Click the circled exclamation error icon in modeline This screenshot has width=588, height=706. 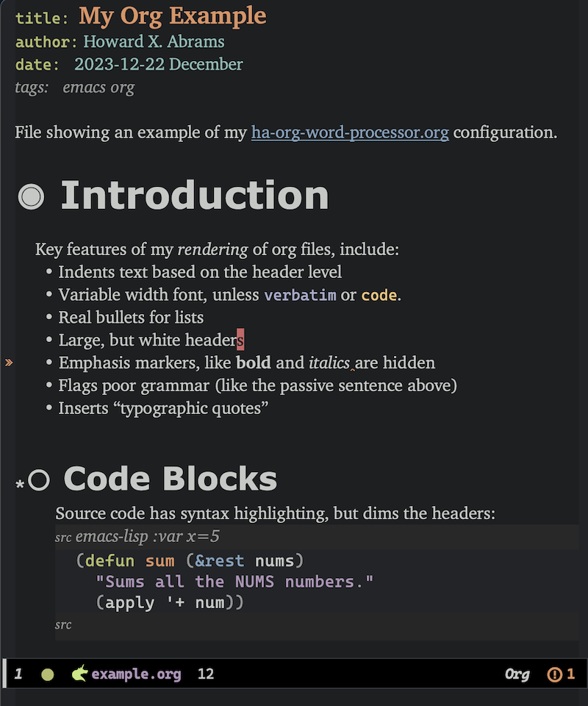(x=553, y=674)
